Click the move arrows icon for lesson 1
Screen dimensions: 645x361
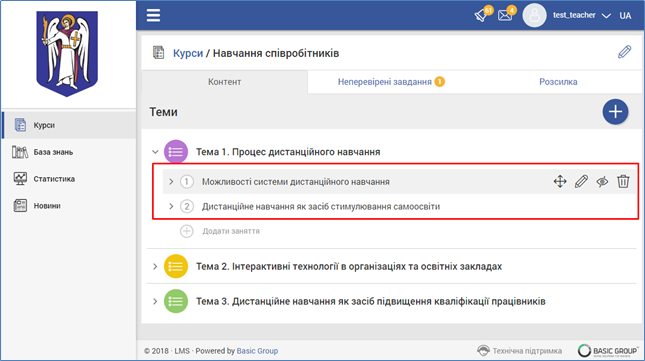point(560,181)
